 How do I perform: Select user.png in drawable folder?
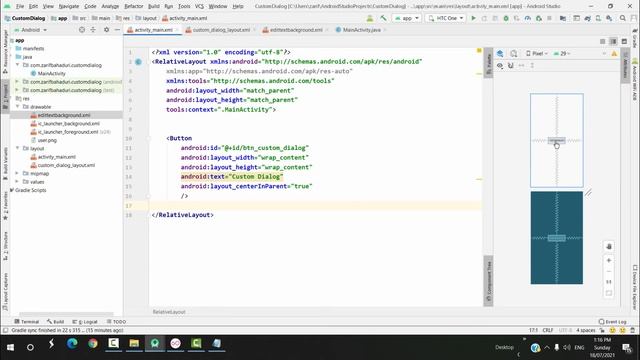pyautogui.click(x=47, y=140)
